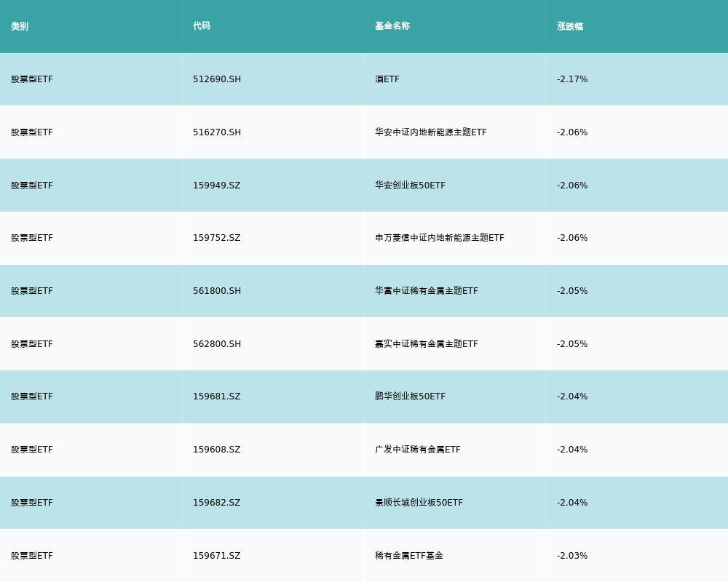Click 广发中证稀有金属ETF fund name
The width and height of the screenshot is (728, 582).
(x=418, y=450)
